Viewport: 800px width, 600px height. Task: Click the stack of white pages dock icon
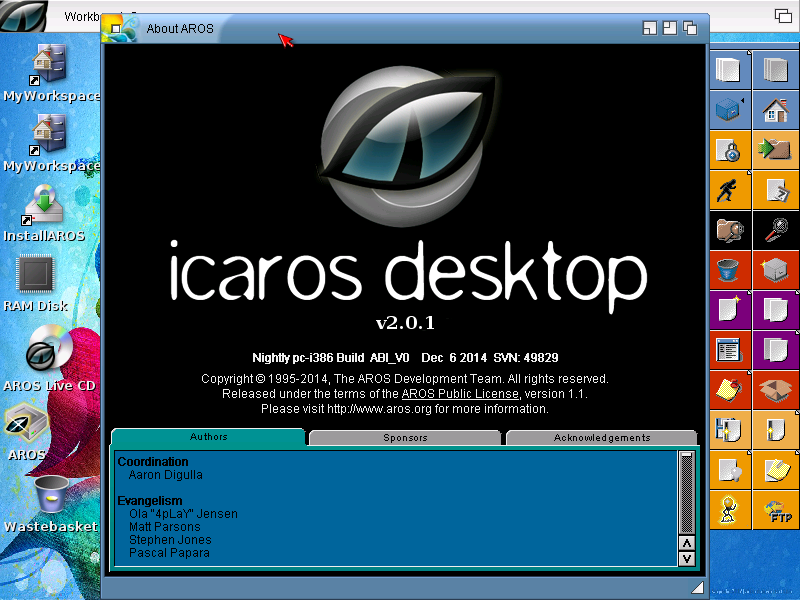(730, 69)
